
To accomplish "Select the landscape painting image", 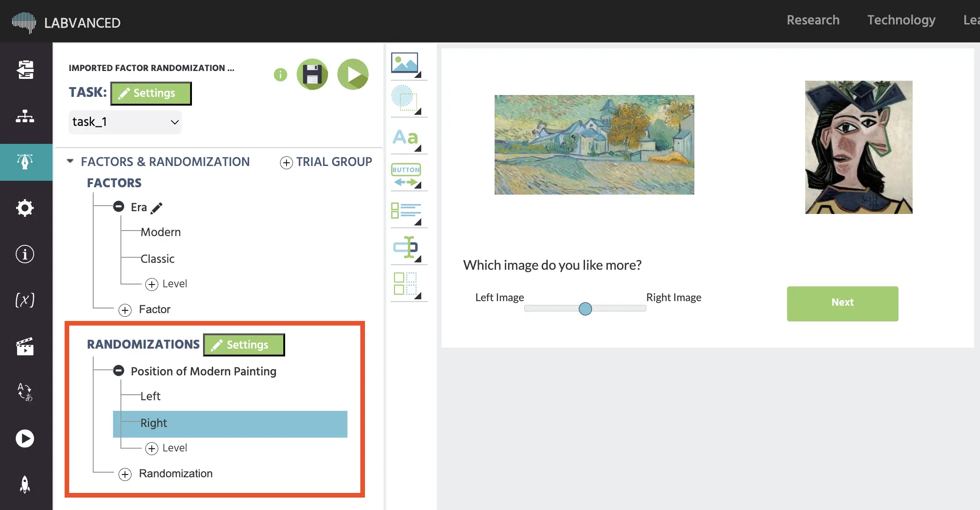I will coord(594,145).
